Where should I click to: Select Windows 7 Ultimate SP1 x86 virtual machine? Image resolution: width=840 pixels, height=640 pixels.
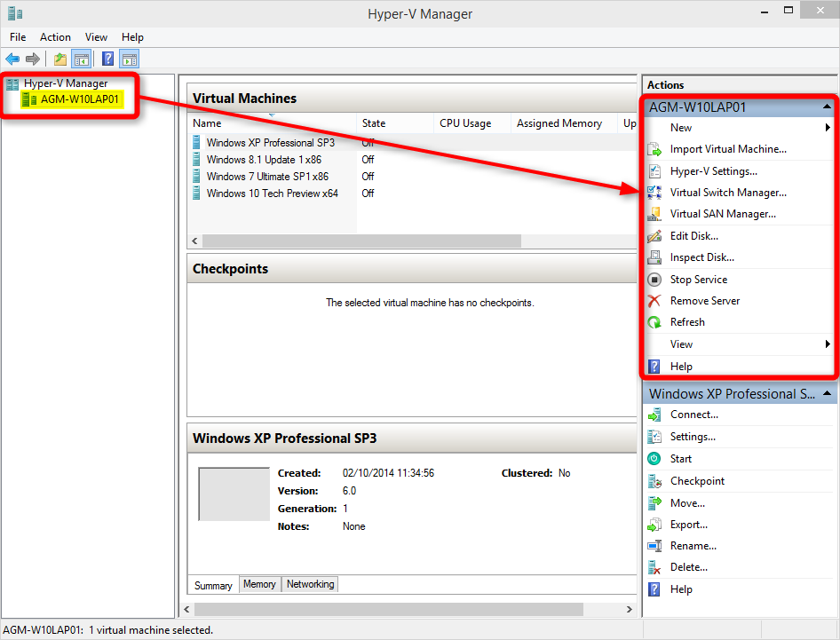(x=267, y=177)
